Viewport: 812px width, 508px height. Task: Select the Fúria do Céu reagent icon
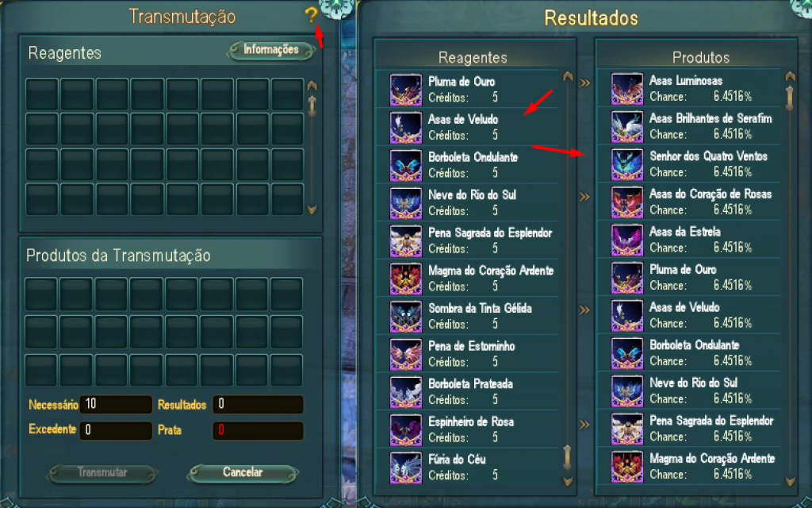[405, 468]
